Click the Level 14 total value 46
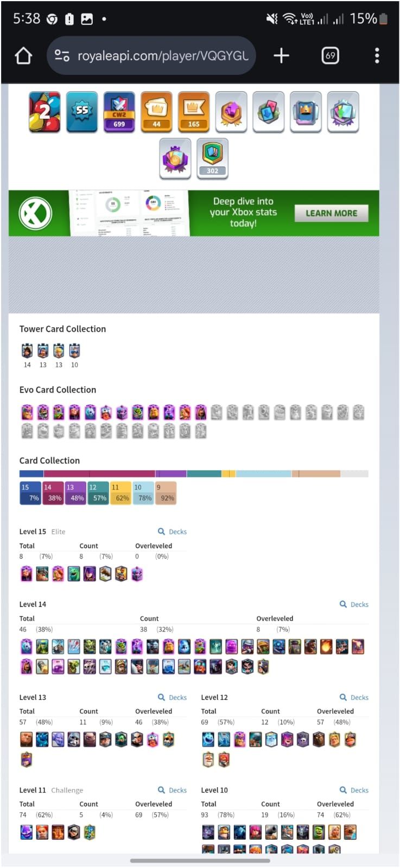 pos(23,629)
